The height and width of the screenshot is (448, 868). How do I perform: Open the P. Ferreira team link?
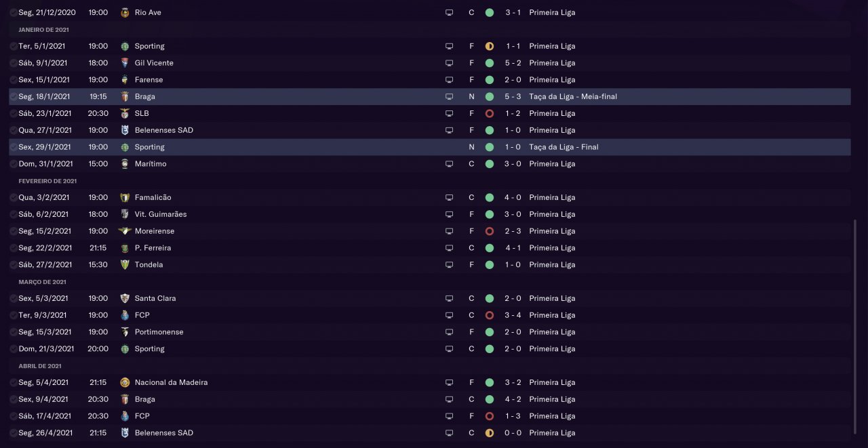(153, 248)
